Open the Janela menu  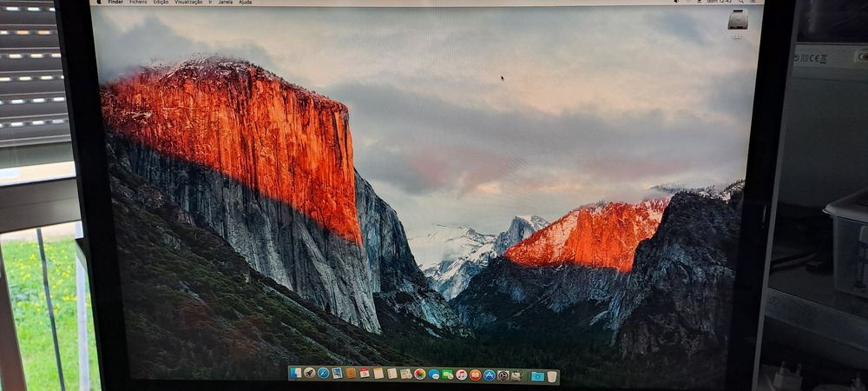pyautogui.click(x=226, y=3)
